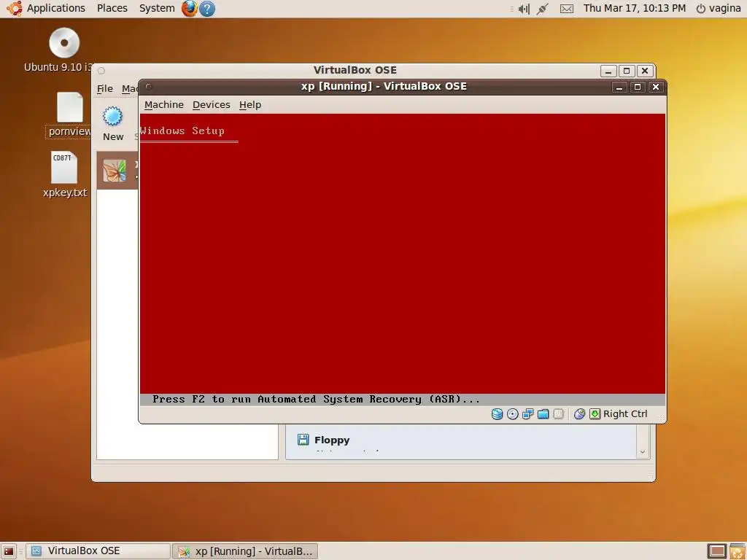Switch to xp [Running] taskbar button

pos(245,551)
